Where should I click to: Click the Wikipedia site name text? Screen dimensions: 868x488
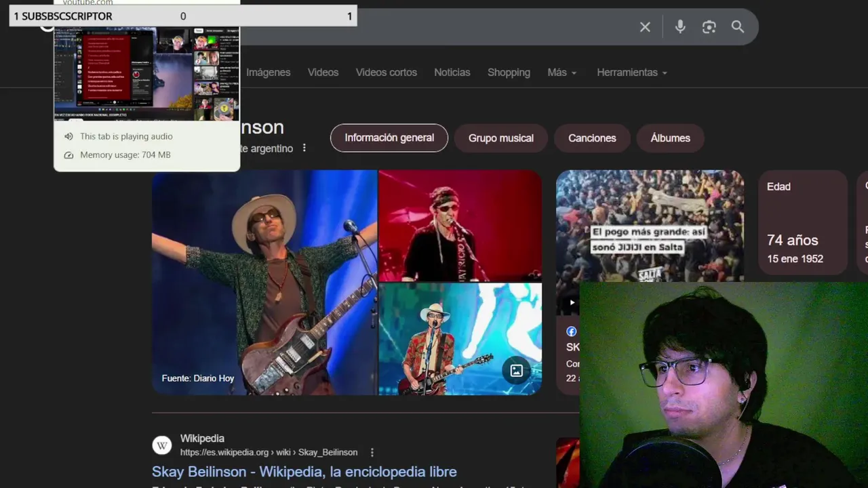click(x=202, y=439)
